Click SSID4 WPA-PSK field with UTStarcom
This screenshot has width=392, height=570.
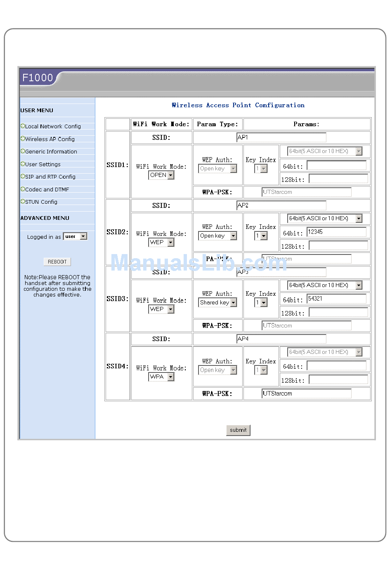coord(307,394)
